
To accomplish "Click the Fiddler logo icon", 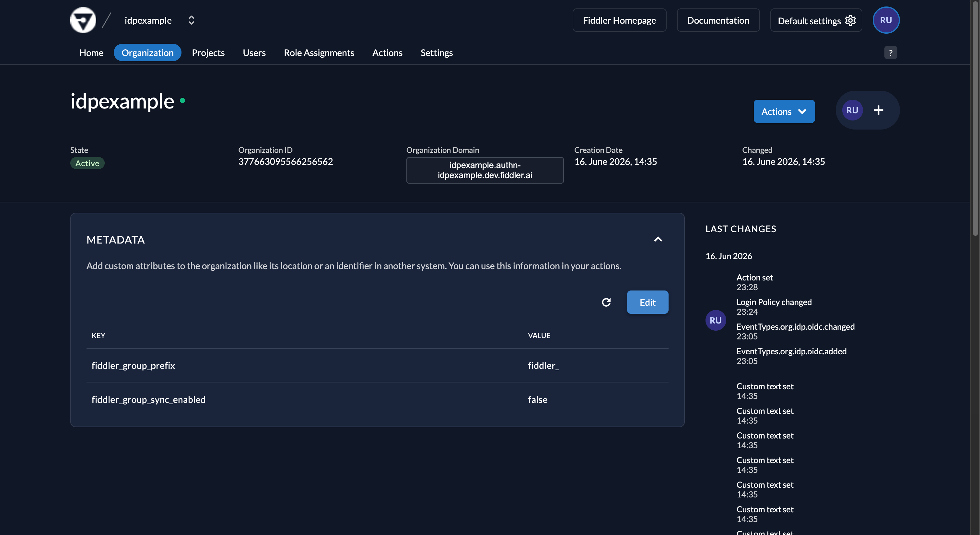I will point(83,20).
